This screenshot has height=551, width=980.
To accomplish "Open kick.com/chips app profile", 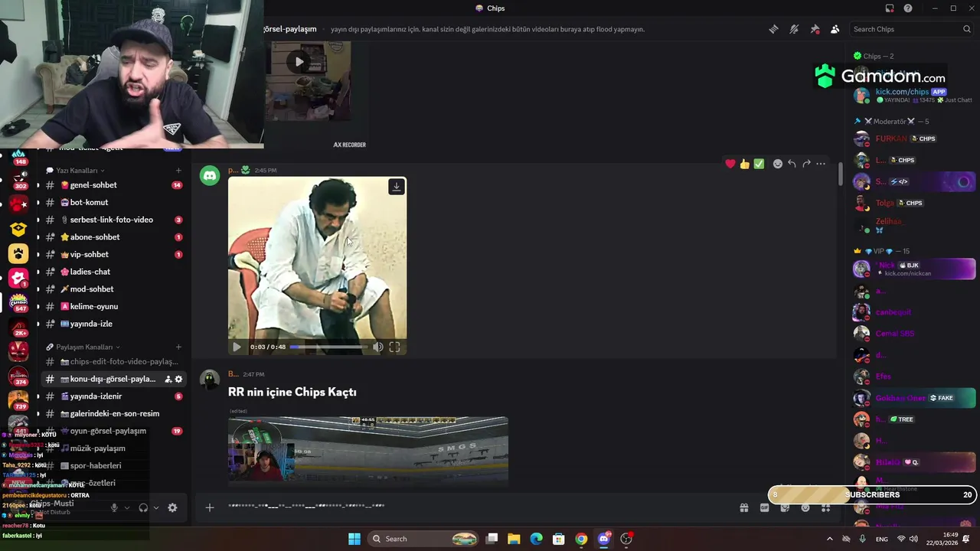I will click(914, 96).
